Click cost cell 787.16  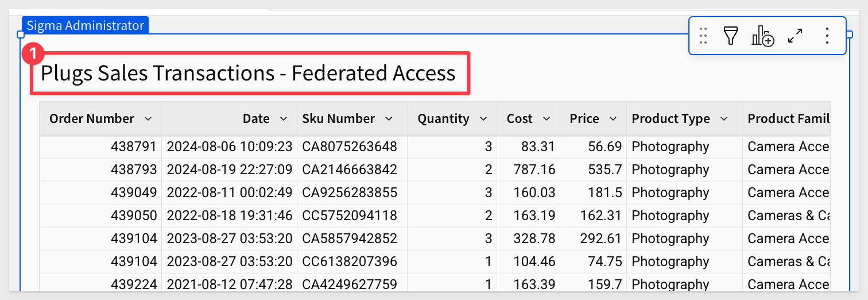pyautogui.click(x=529, y=170)
